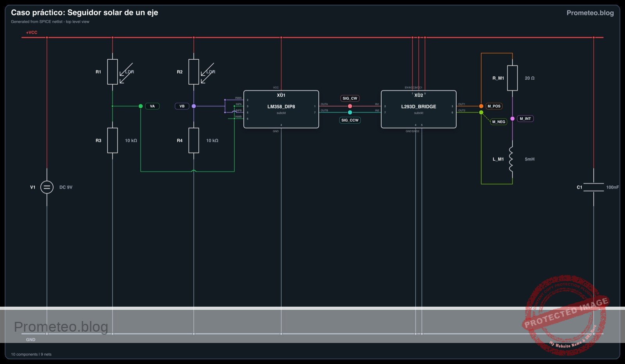Select the R3 10 kΩ resistor symbol
The width and height of the screenshot is (625, 364).
(112, 140)
